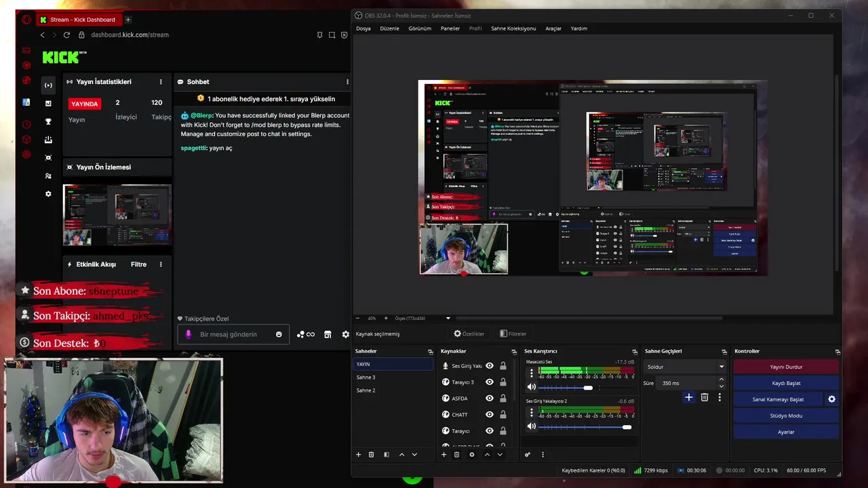This screenshot has width=868, height=488.
Task: Delete the selected scene with the Sahneler trash icon
Action: pyautogui.click(x=371, y=454)
